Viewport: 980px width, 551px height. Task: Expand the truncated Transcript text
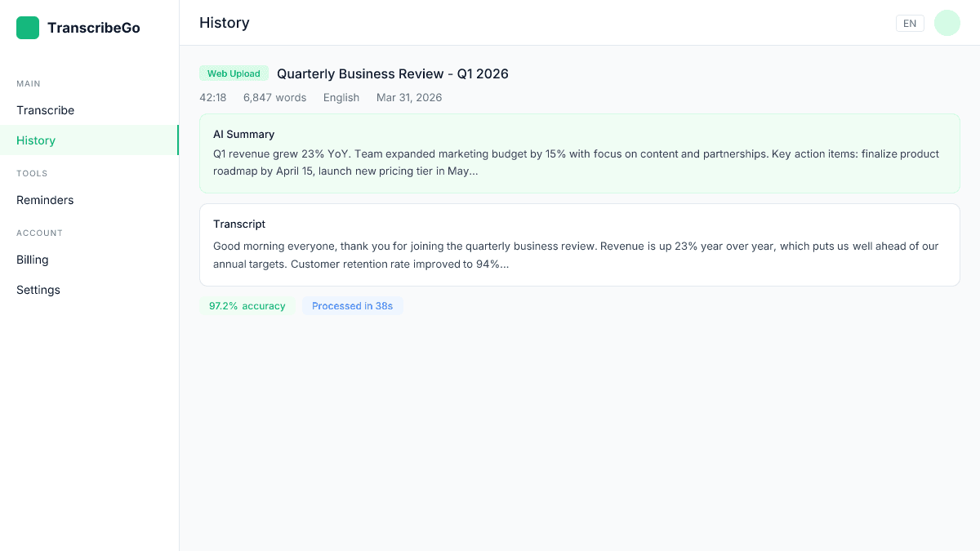pos(580,255)
